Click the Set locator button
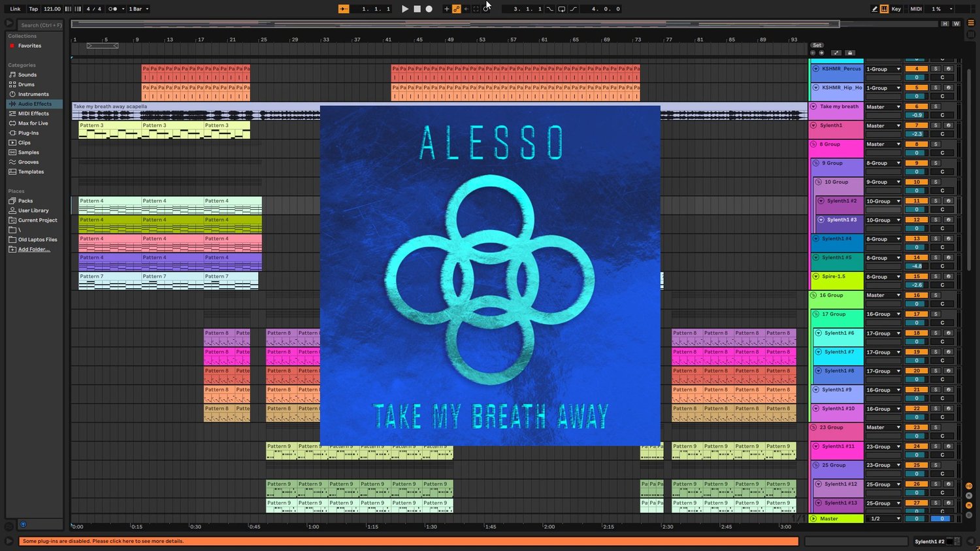Screen dimensions: 980x551 [x=817, y=46]
